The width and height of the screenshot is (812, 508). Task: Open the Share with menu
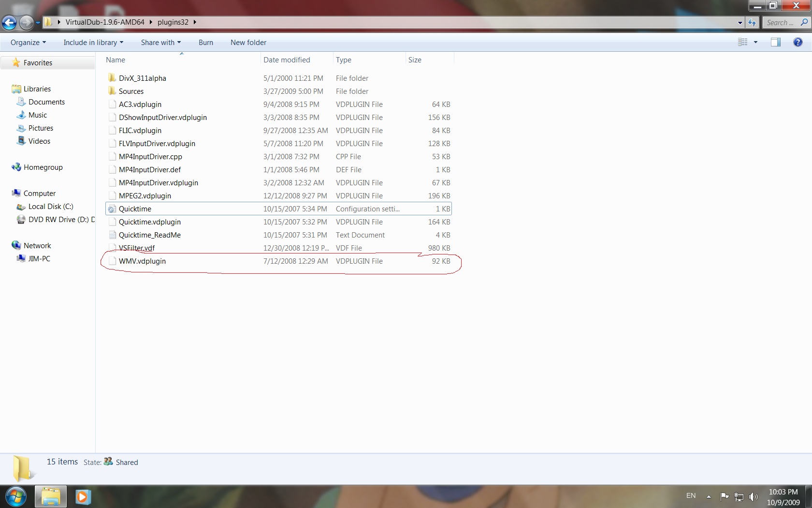click(x=160, y=43)
